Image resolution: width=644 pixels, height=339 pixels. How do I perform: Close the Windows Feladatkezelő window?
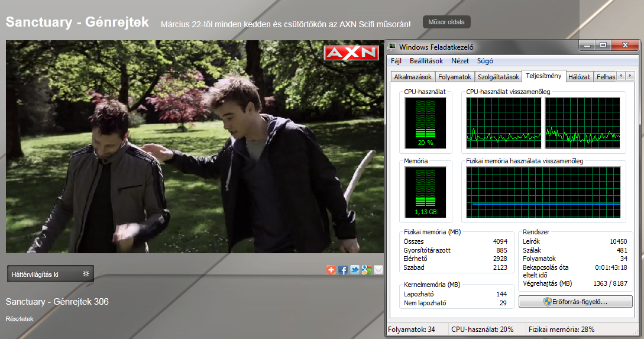[x=625, y=46]
